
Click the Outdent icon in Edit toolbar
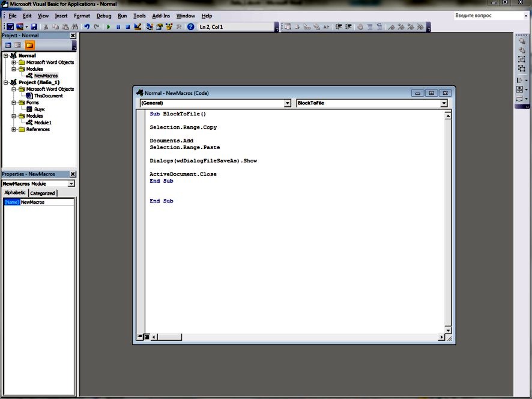(348, 26)
